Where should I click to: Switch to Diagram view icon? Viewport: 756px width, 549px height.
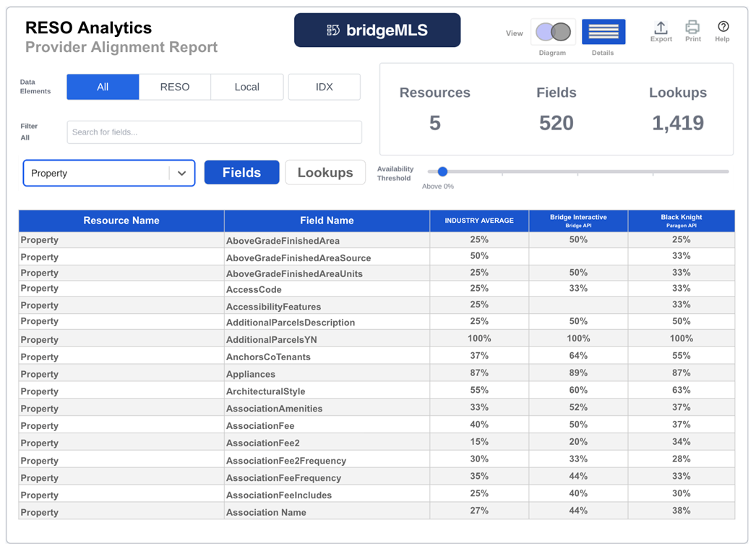(x=553, y=32)
